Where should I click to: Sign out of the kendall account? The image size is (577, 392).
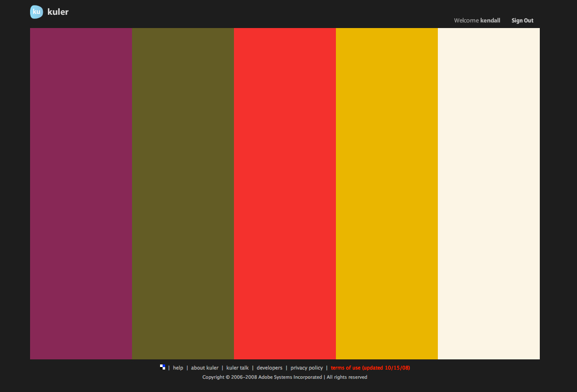[522, 20]
